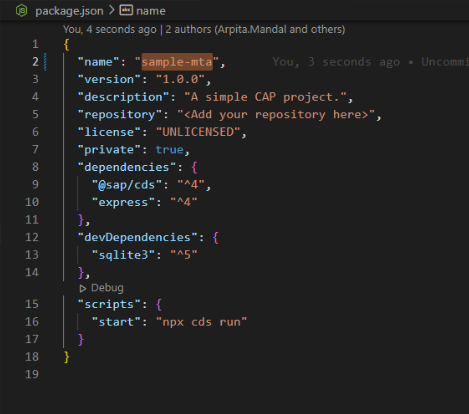Click "<Add your repository here>" value
The image size is (469, 414).
276,115
